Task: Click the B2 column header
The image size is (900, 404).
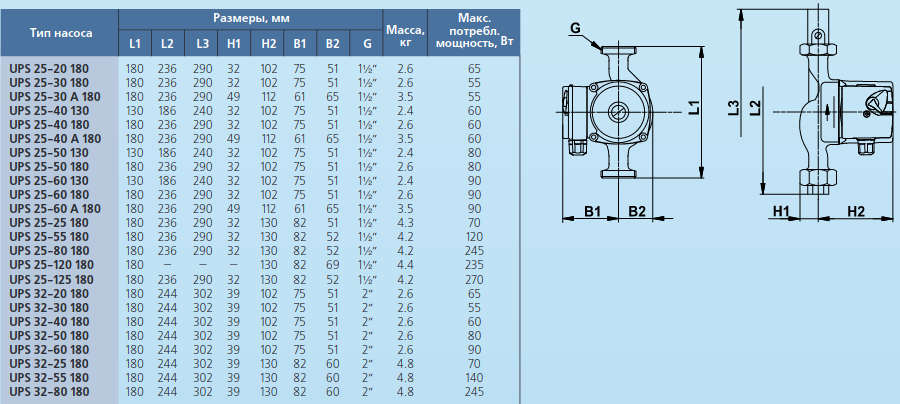Action: 332,43
